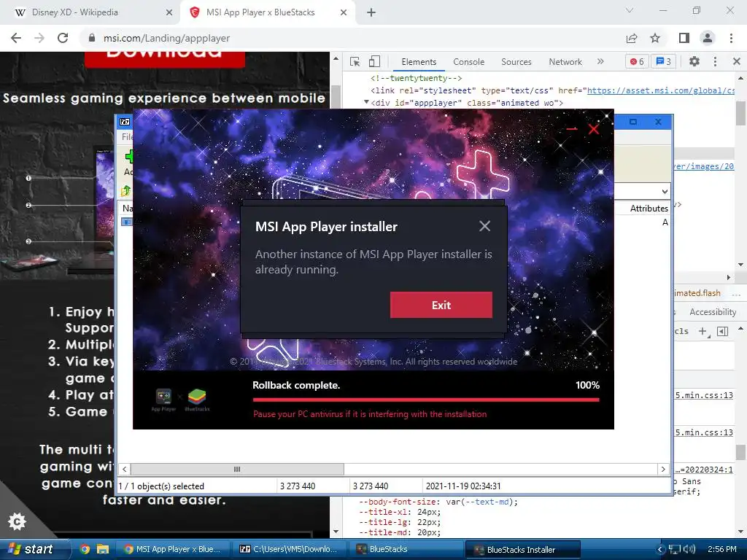Add new style rule plus icon
747x560 pixels.
(703, 331)
